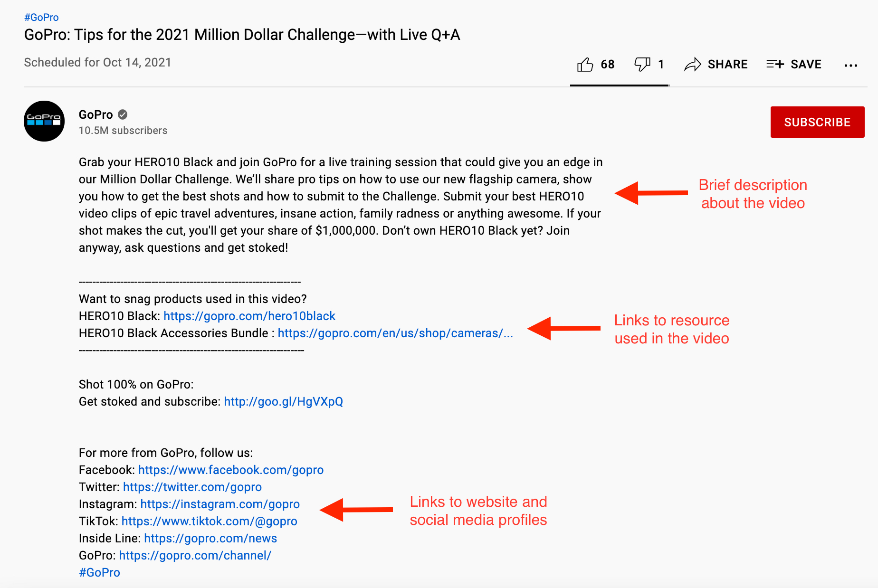This screenshot has width=878, height=588.
Task: Click 'Want to snag products used in this video?'
Action: 193,299
